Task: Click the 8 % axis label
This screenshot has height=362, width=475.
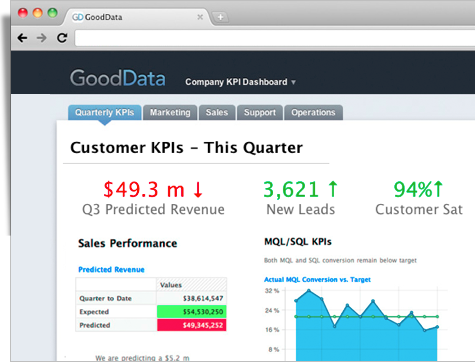Action: (274, 349)
